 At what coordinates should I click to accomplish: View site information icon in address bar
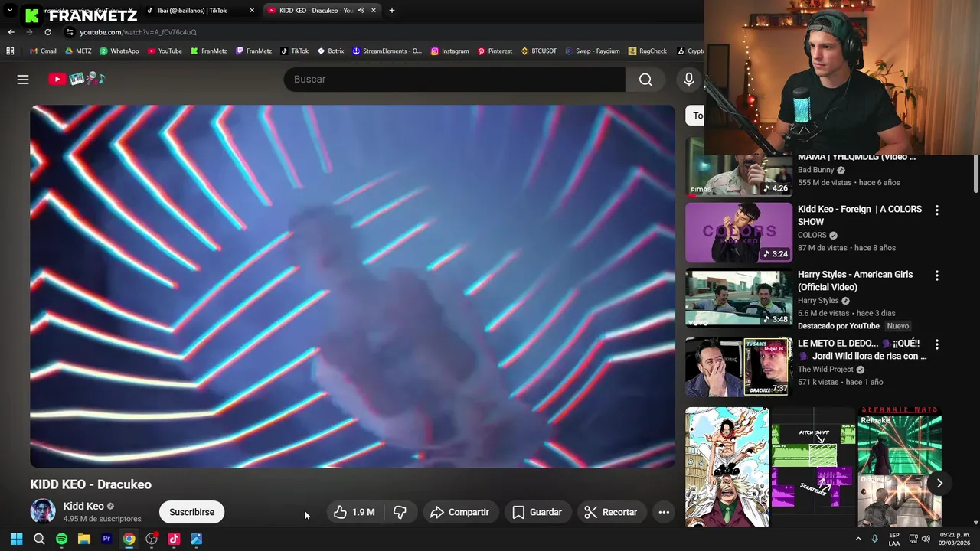70,32
